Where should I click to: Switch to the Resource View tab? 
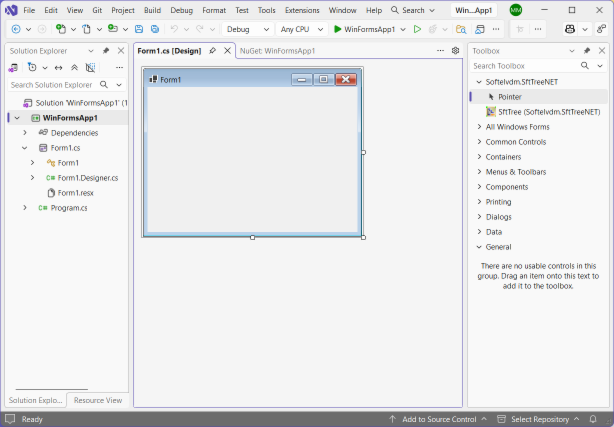[98, 400]
